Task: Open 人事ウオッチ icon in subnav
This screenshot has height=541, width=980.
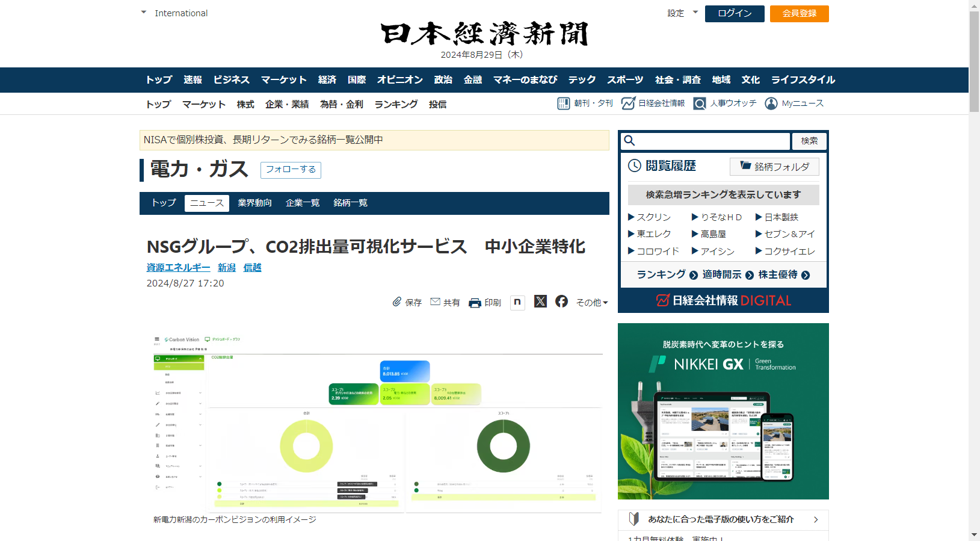Action: coord(699,104)
